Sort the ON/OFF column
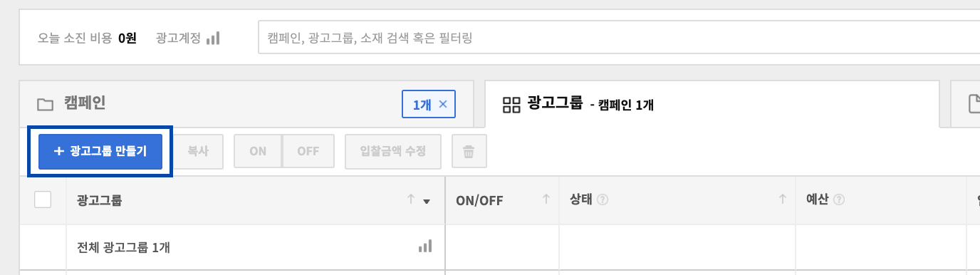The width and height of the screenshot is (980, 275). (546, 200)
